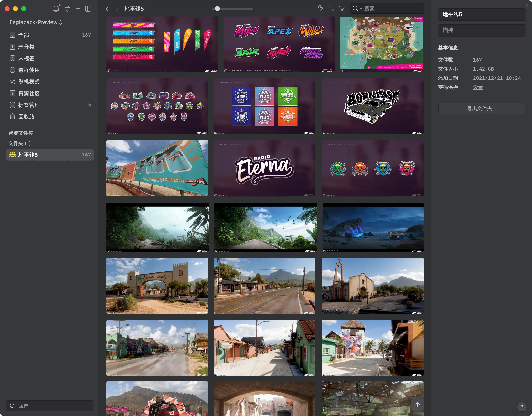Image resolution: width=532 pixels, height=416 pixels.
Task: Open the sort order icon
Action: click(x=331, y=9)
